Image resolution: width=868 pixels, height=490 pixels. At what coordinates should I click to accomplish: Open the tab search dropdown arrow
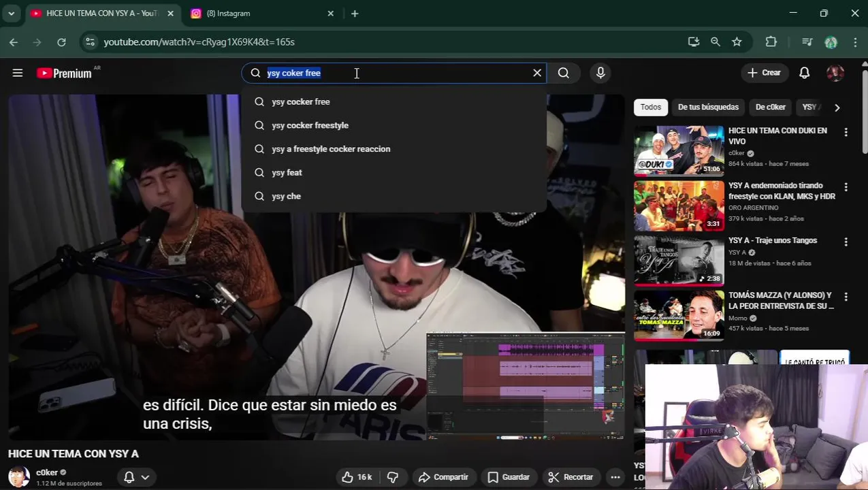click(11, 14)
